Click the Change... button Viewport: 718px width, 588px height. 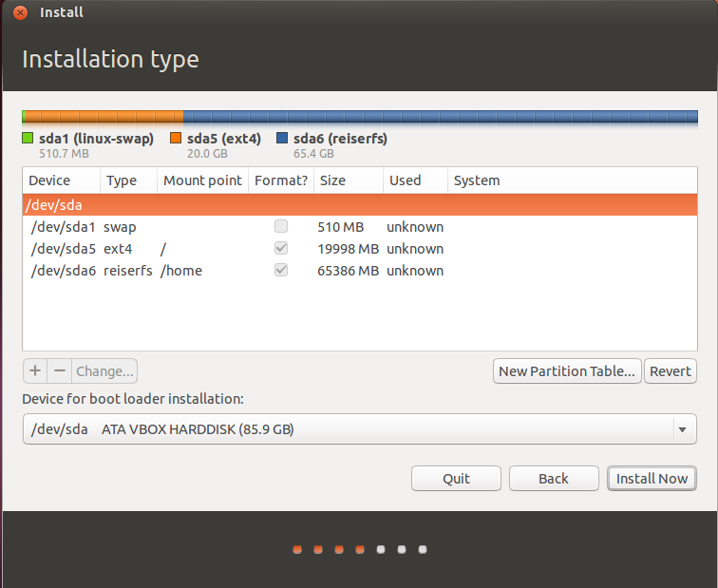click(104, 370)
